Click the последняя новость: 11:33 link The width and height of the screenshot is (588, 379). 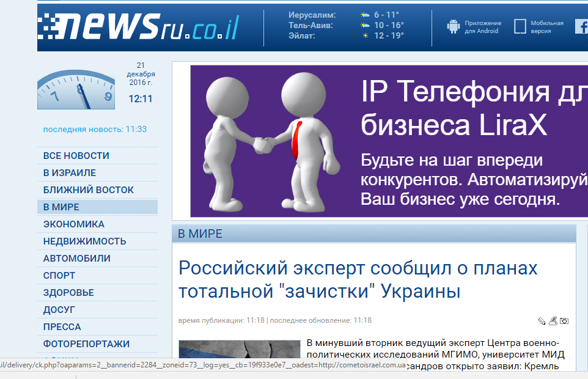pyautogui.click(x=95, y=130)
